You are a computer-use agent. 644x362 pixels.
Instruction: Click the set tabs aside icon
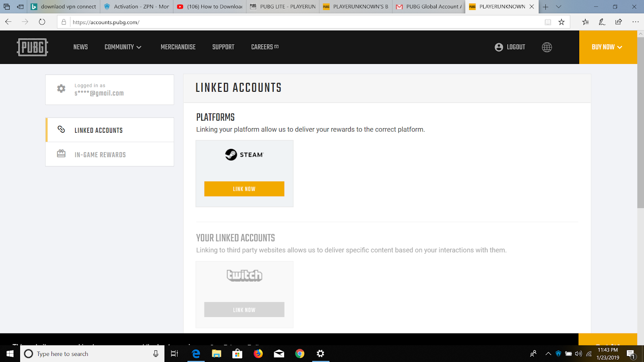[x=20, y=7]
